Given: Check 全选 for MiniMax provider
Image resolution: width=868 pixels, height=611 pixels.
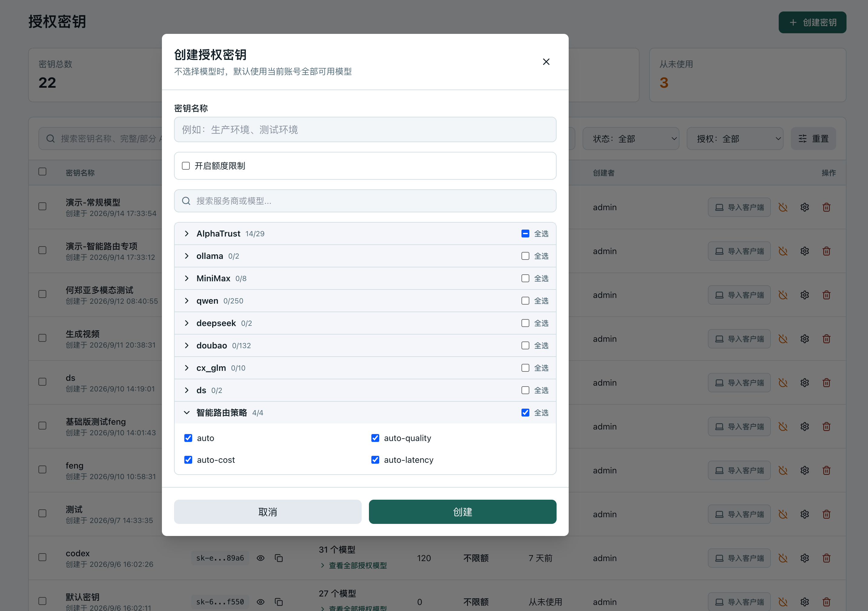Looking at the screenshot, I should click(x=525, y=278).
